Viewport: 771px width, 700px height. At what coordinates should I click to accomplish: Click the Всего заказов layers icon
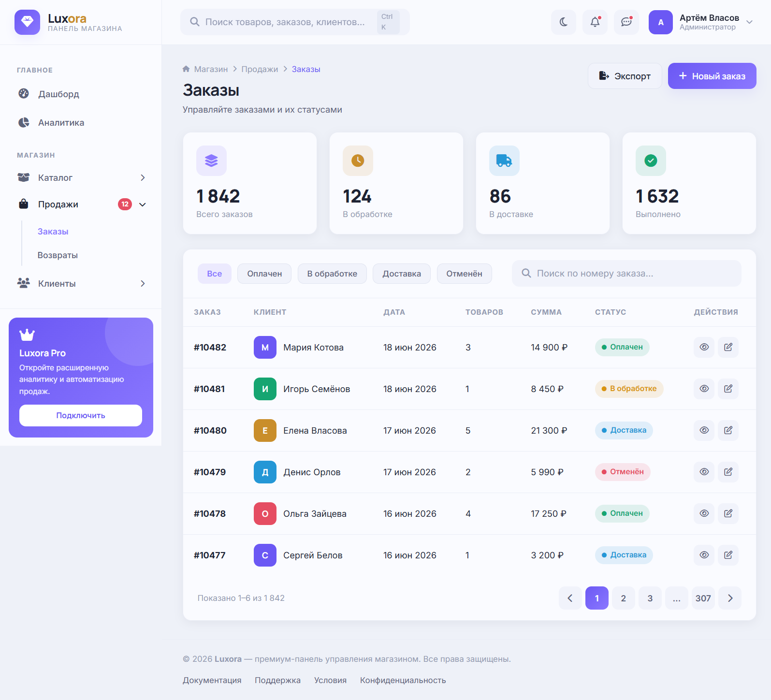click(x=211, y=160)
